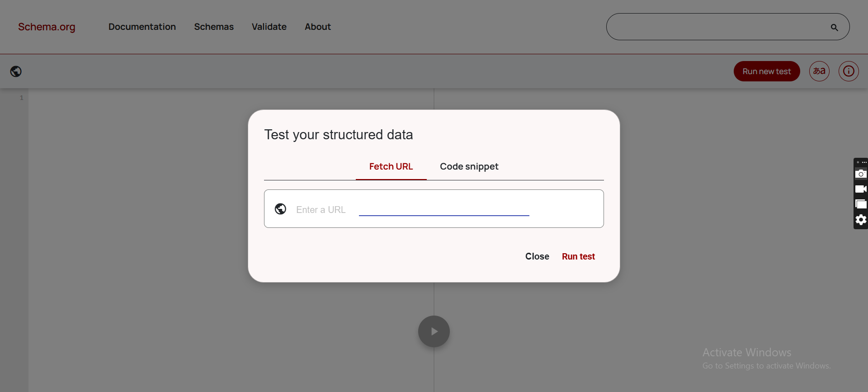Viewport: 868px width, 392px height.
Task: Open the Documentation menu
Action: 142,27
